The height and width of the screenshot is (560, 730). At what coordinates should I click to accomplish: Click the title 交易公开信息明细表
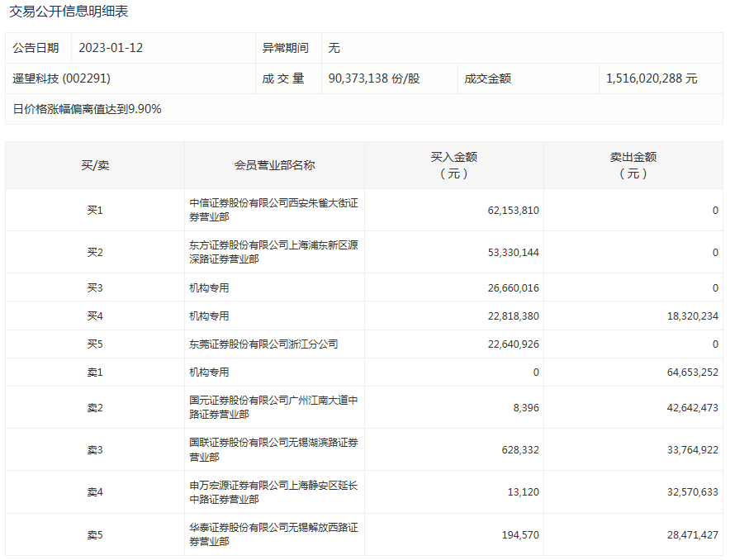click(69, 12)
